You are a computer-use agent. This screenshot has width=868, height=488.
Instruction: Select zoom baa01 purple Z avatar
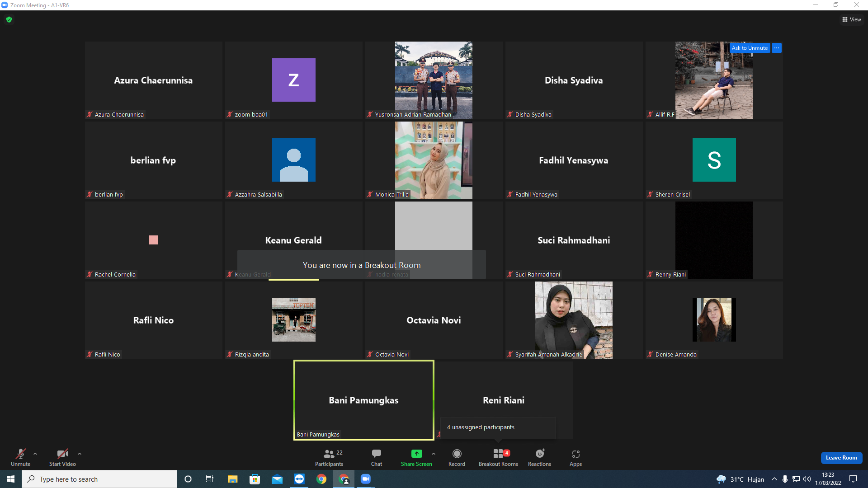(x=294, y=80)
